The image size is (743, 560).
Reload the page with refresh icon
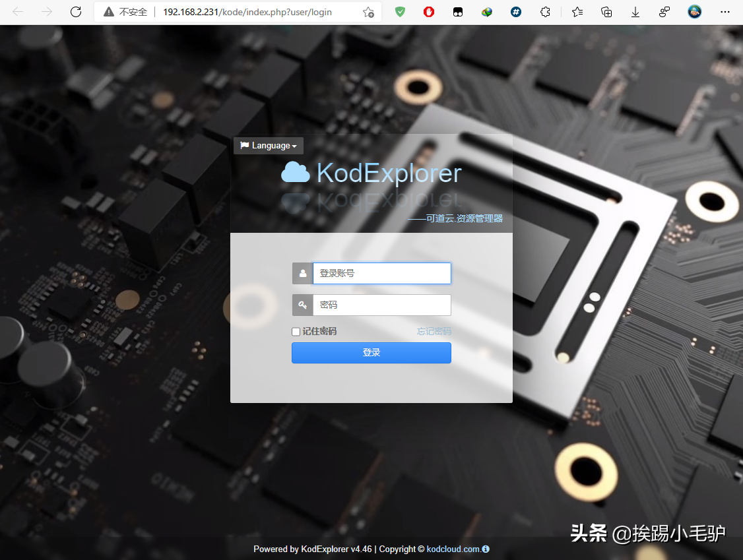click(x=76, y=12)
